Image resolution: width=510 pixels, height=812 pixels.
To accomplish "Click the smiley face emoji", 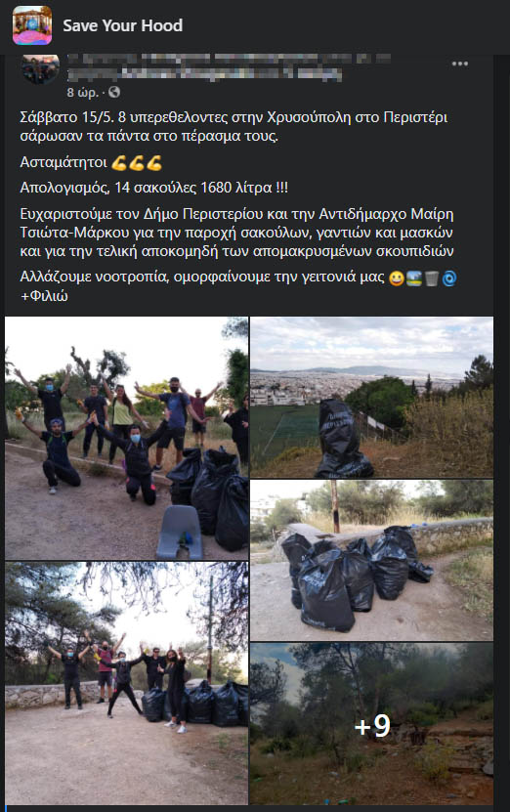I will click(x=397, y=278).
